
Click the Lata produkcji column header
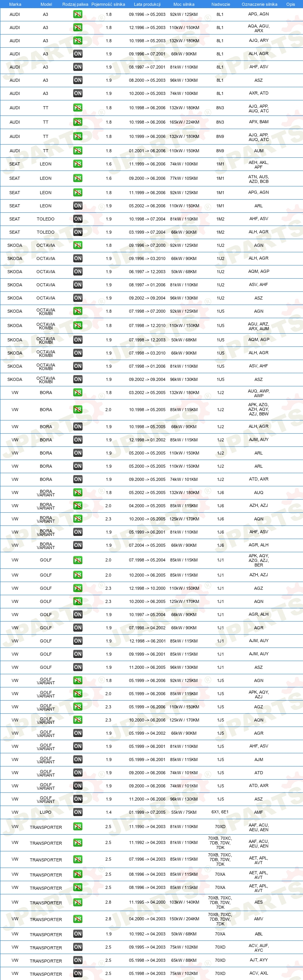pyautogui.click(x=147, y=4)
